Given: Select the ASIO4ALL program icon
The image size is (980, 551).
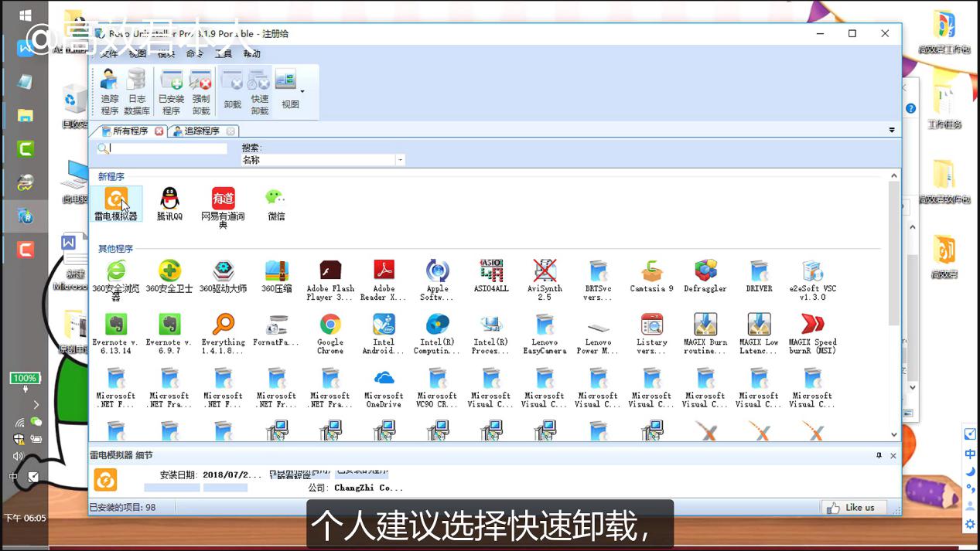Looking at the screenshot, I should click(491, 276).
